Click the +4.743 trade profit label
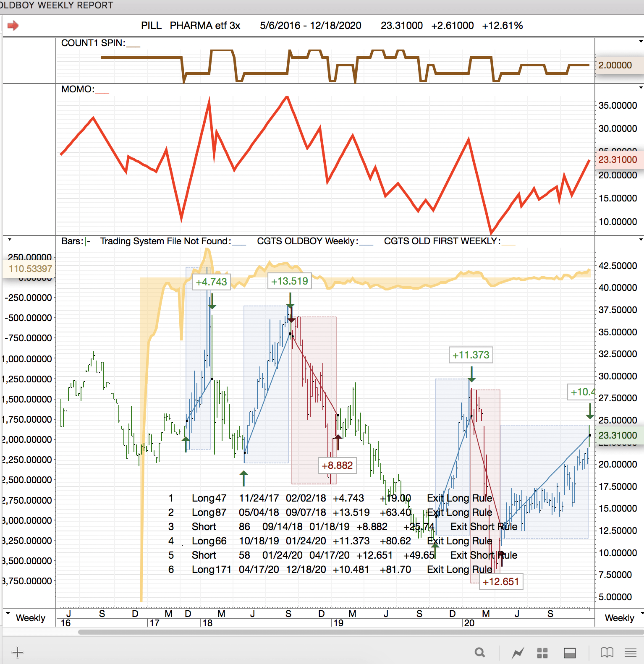The image size is (644, 664). 211,282
